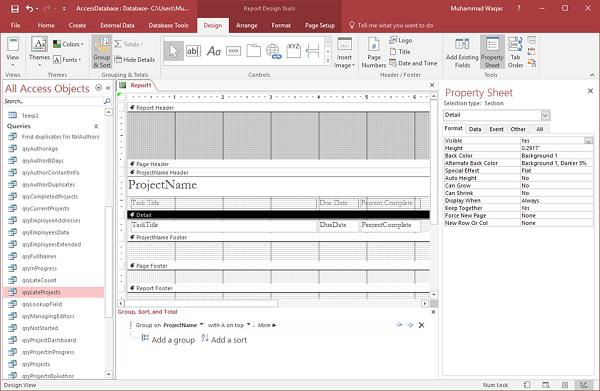
Task: Toggle the Group & Sort pane
Action: tap(102, 52)
